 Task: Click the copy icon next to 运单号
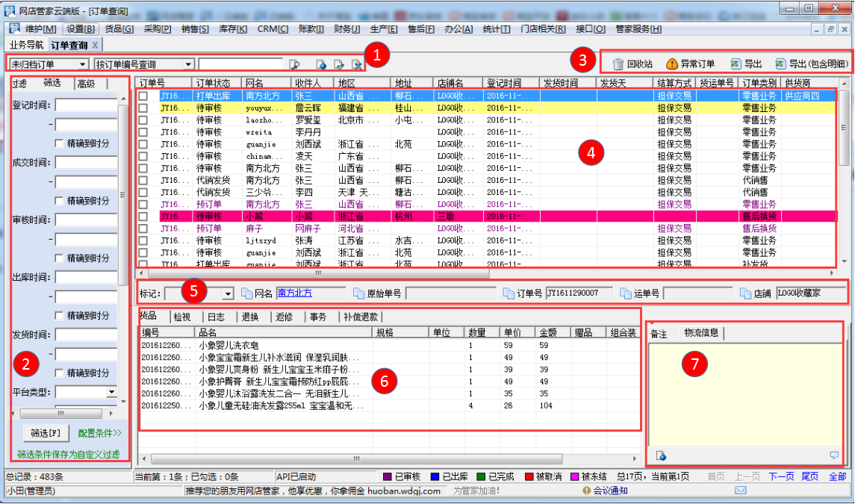(626, 293)
